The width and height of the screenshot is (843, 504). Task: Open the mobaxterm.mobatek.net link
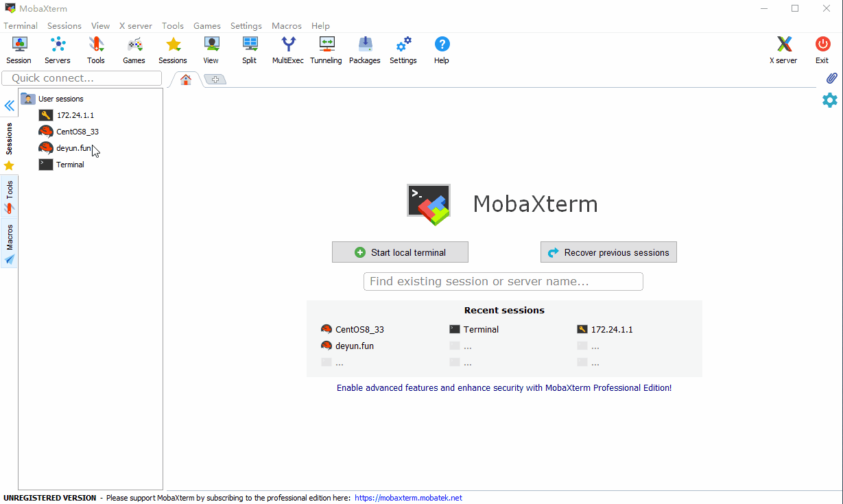click(x=409, y=498)
